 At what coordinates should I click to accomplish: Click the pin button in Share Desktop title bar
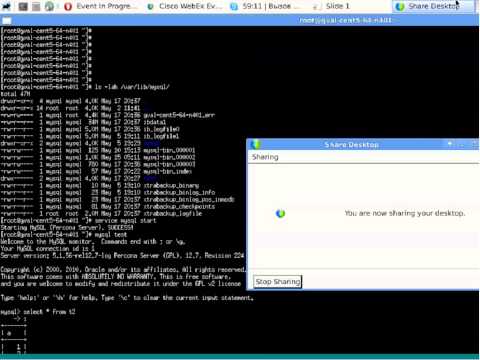449,144
